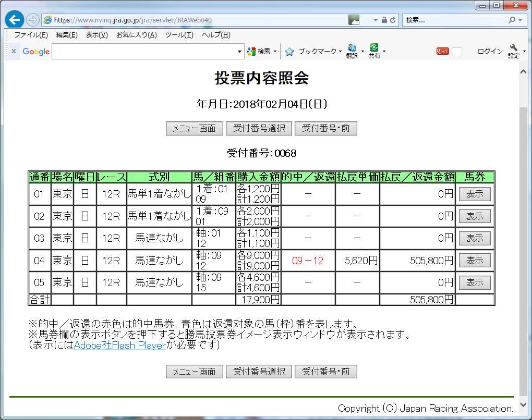Click the 合計 row label

click(40, 300)
